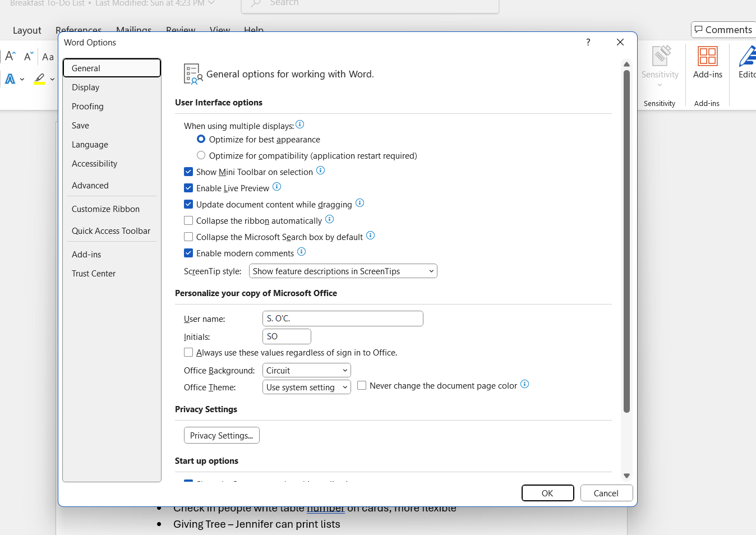Open the Review ribbon tab
This screenshot has width=756, height=535.
[181, 30]
